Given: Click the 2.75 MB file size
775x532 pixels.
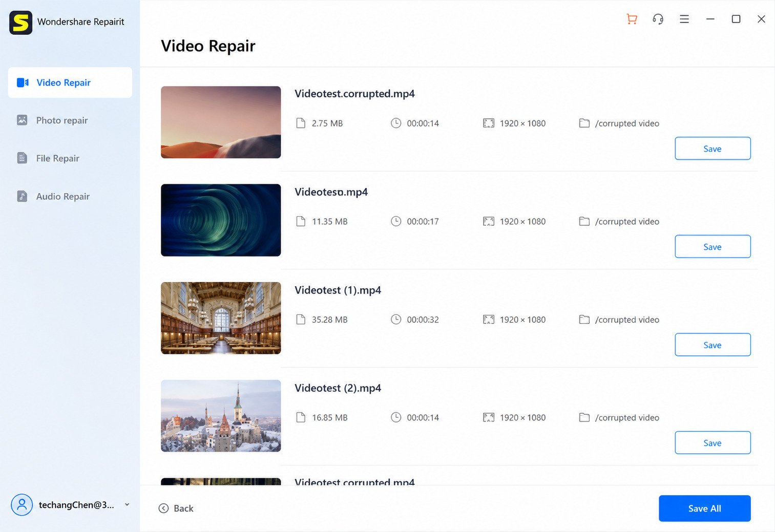Looking at the screenshot, I should tap(327, 123).
